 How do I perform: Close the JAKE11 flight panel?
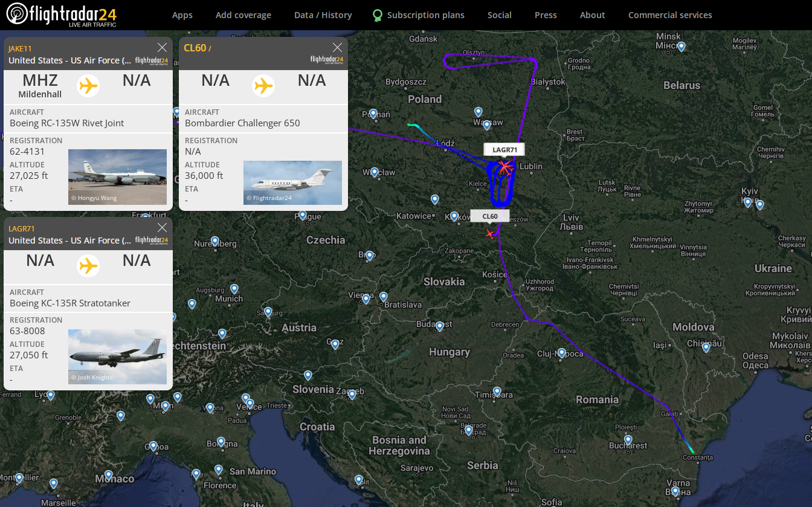[x=162, y=48]
